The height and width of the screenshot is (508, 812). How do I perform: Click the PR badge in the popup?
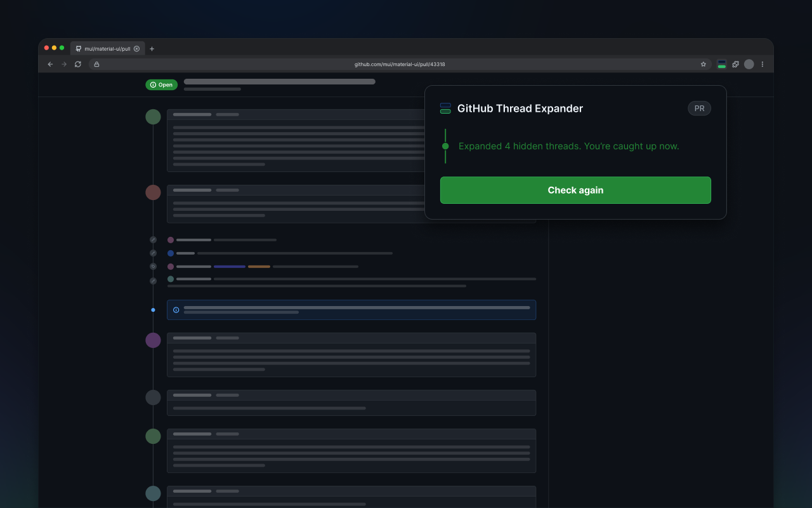pos(699,109)
